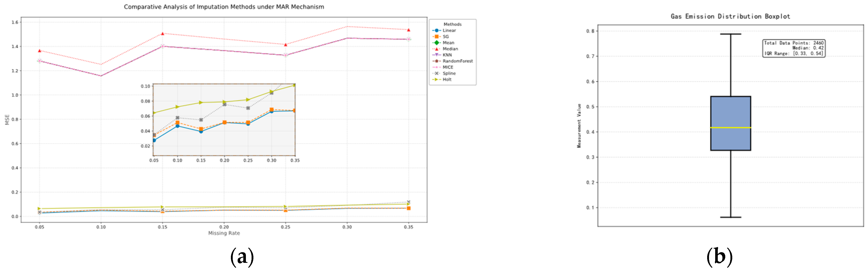Click the "0.02" tick on the inset plot
Image resolution: width=868 pixels, height=275 pixels.
145,146
